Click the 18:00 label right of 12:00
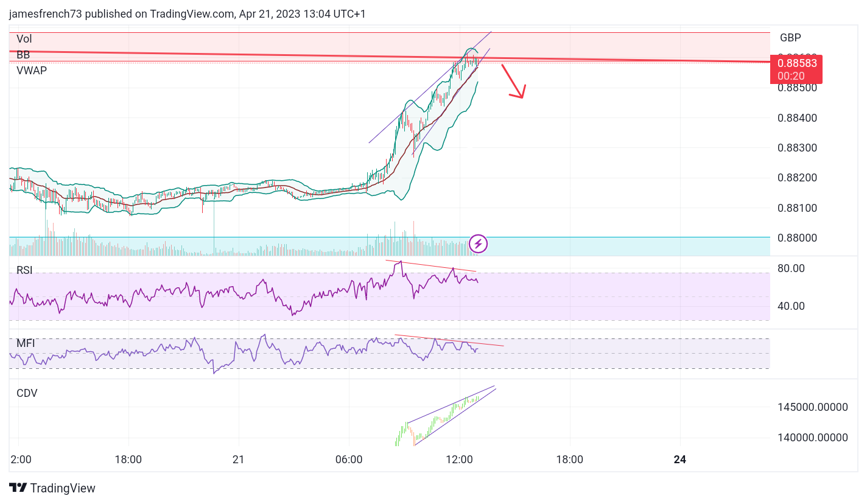 pos(569,460)
